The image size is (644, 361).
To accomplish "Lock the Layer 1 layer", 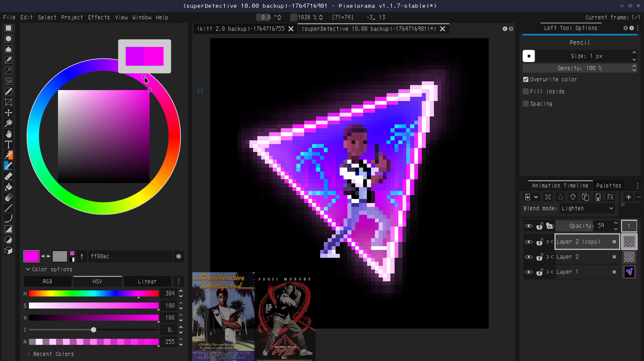I will pyautogui.click(x=539, y=272).
